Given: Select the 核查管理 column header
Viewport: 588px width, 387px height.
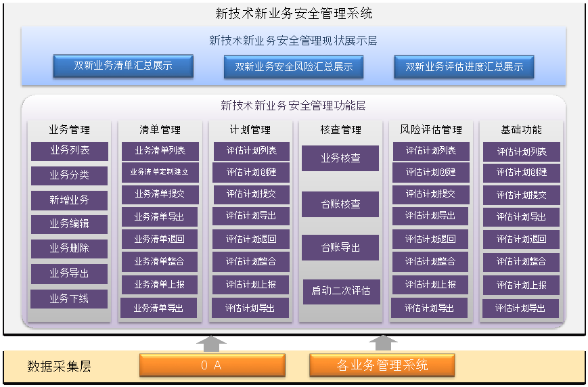Looking at the screenshot, I should pos(341,130).
